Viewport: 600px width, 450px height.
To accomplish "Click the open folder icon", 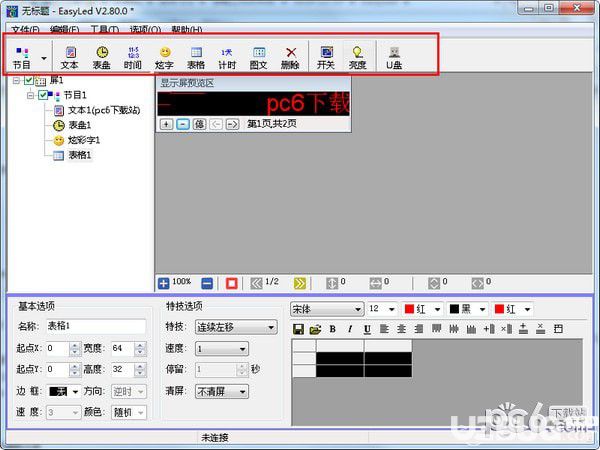I will tap(315, 329).
